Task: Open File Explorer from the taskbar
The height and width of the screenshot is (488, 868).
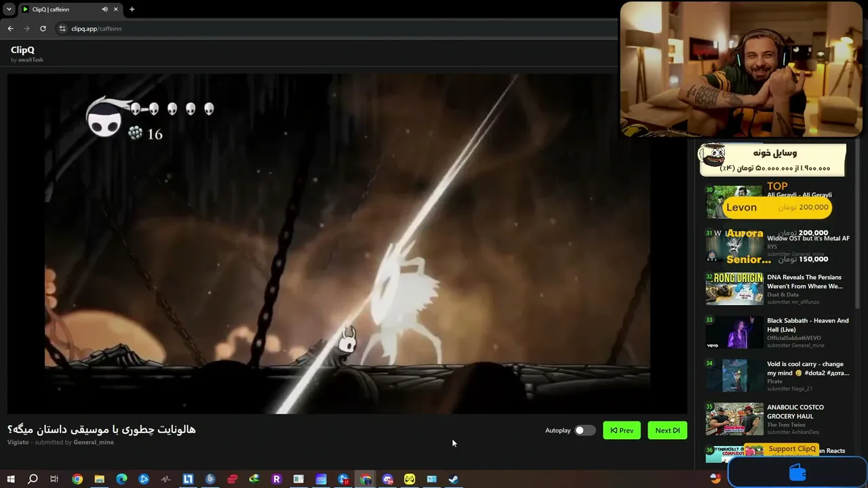Action: pos(100,479)
